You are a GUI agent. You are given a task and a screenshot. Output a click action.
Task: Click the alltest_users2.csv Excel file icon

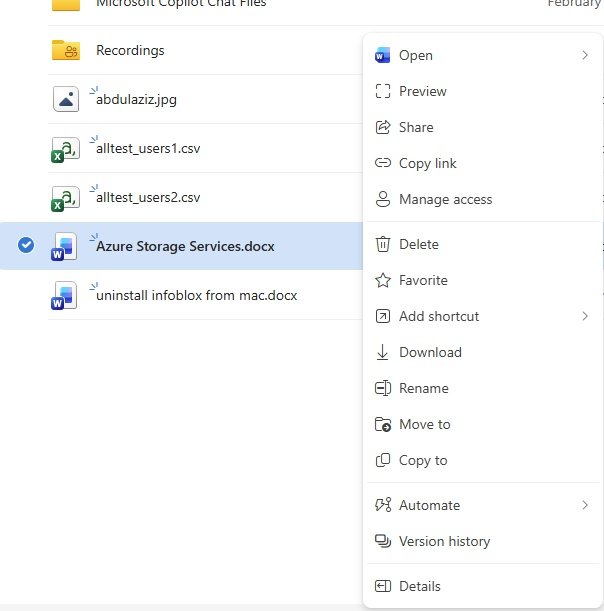[65, 198]
